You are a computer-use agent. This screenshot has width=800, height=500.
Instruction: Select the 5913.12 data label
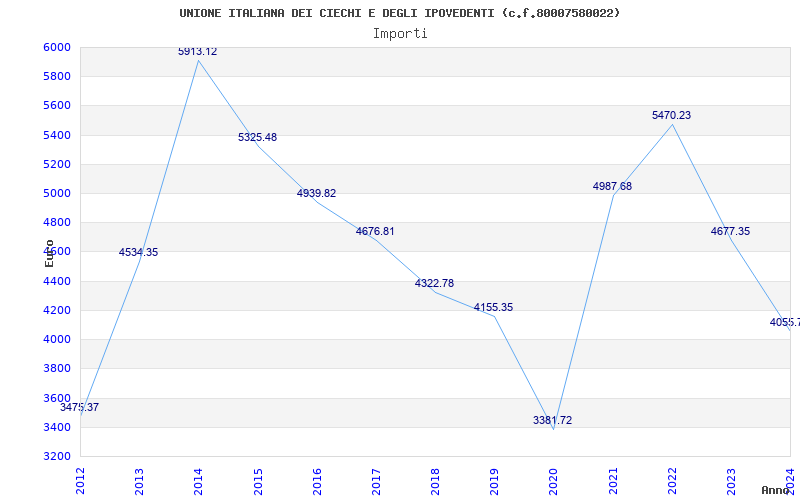pos(197,52)
